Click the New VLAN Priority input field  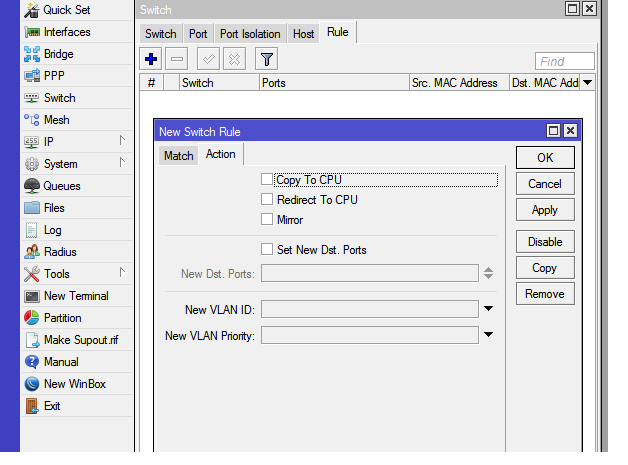pyautogui.click(x=370, y=335)
